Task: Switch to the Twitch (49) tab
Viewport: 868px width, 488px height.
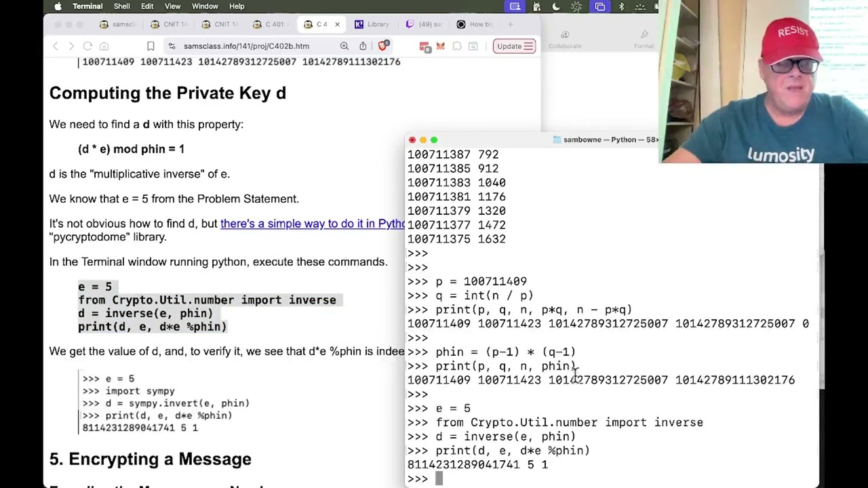Action: [x=424, y=24]
